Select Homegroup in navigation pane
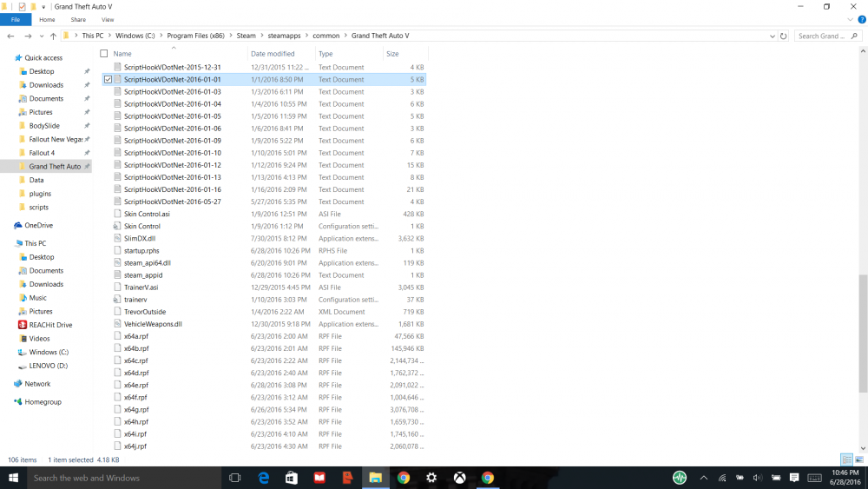This screenshot has width=868, height=489. tap(43, 402)
